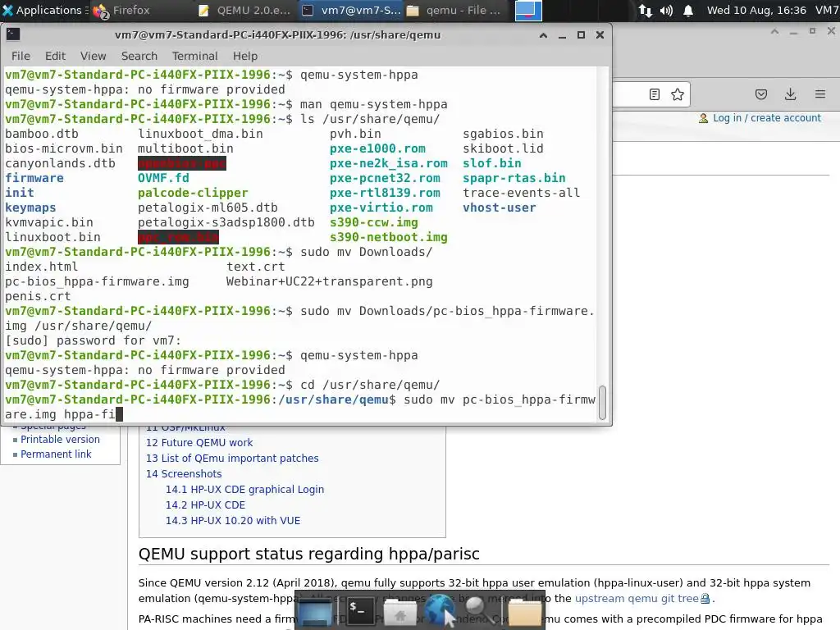The width and height of the screenshot is (840, 630).
Task: Open the View menu in the terminal
Action: click(94, 57)
